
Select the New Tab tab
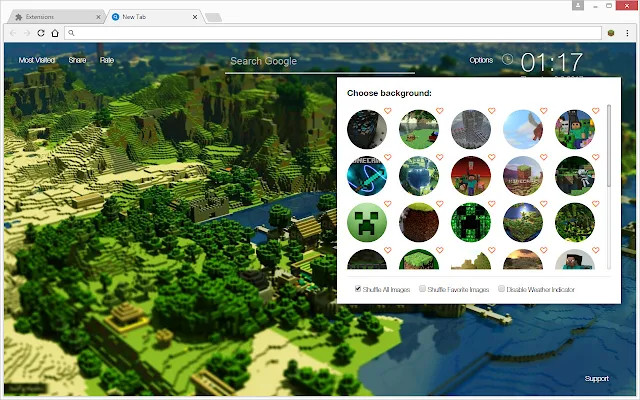(x=154, y=17)
